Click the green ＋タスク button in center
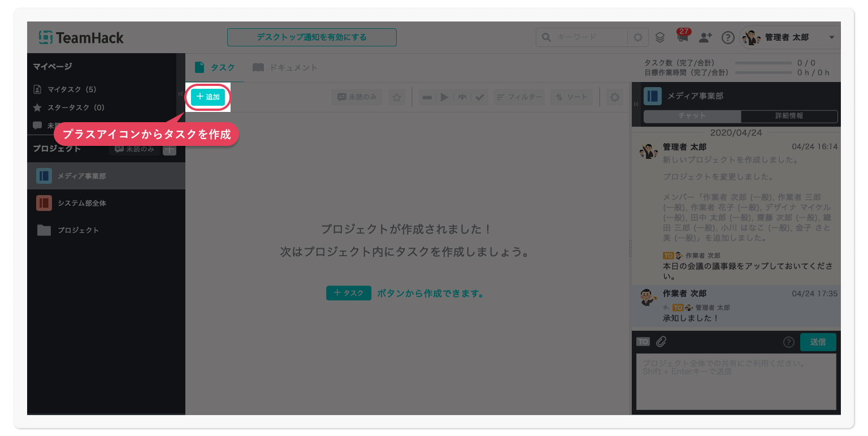 click(x=349, y=293)
